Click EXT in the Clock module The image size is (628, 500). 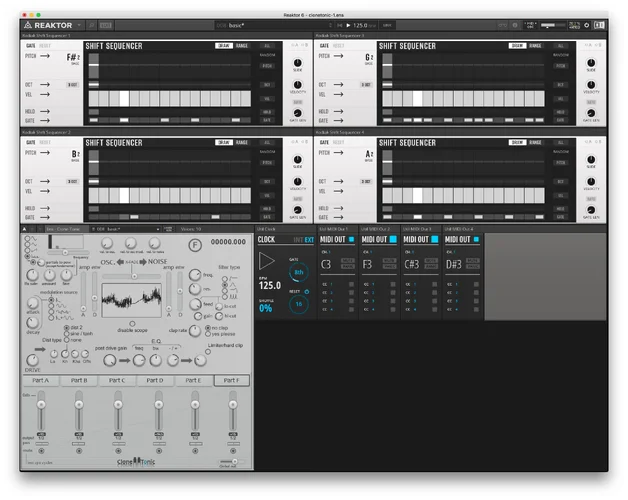(309, 240)
